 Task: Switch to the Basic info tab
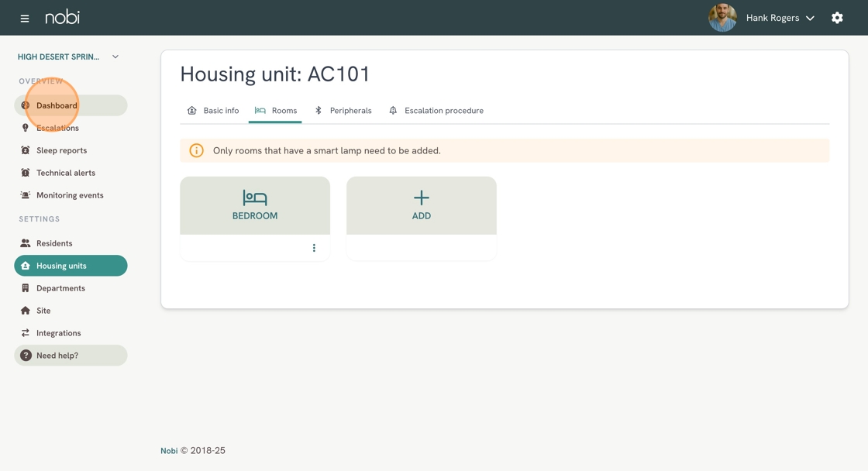214,111
